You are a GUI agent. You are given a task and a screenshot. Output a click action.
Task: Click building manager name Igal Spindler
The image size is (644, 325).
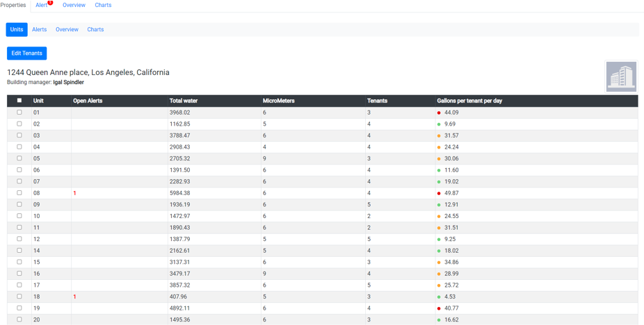(x=69, y=83)
